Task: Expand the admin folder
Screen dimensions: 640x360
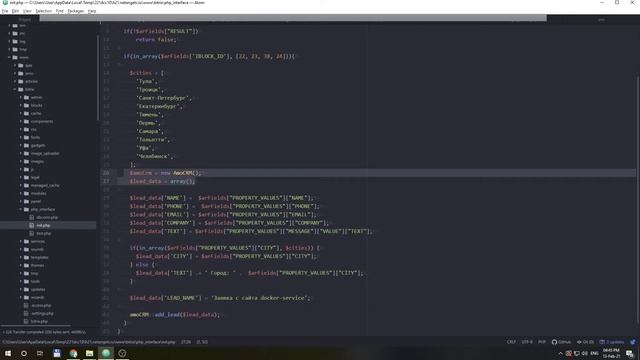Action: click(x=21, y=98)
